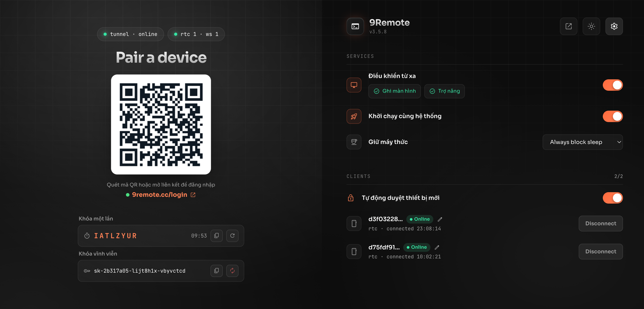The height and width of the screenshot is (309, 644).
Task: Switch theme with the sun icon
Action: coord(591,26)
